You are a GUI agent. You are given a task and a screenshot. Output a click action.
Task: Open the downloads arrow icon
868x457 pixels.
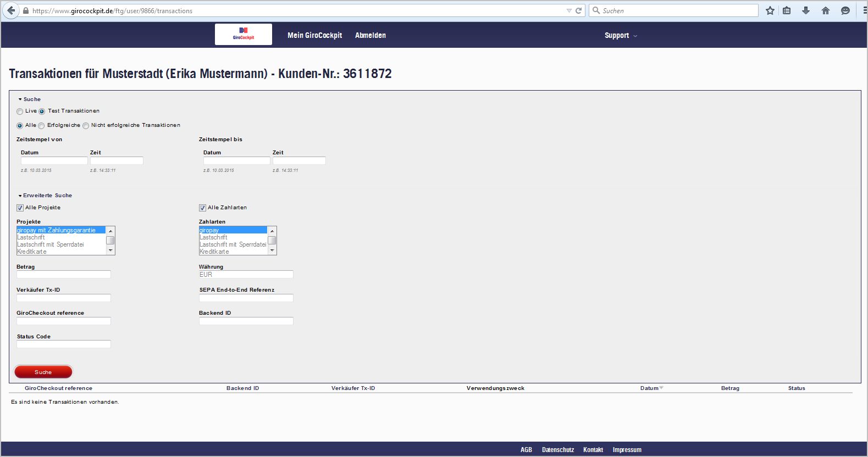coord(806,10)
